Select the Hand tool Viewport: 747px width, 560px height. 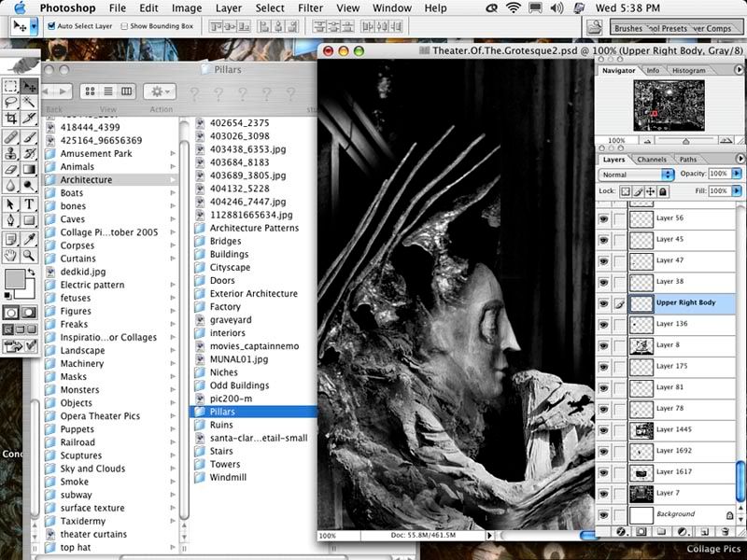(10, 254)
